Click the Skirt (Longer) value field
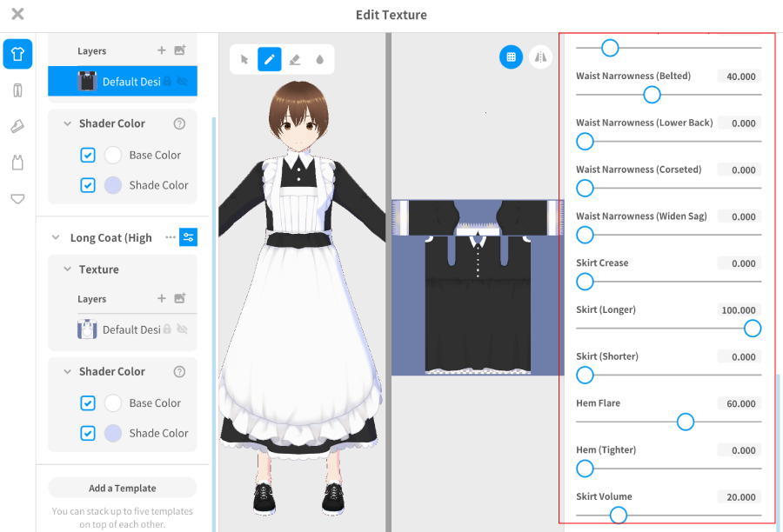The width and height of the screenshot is (783, 532). pyautogui.click(x=739, y=309)
